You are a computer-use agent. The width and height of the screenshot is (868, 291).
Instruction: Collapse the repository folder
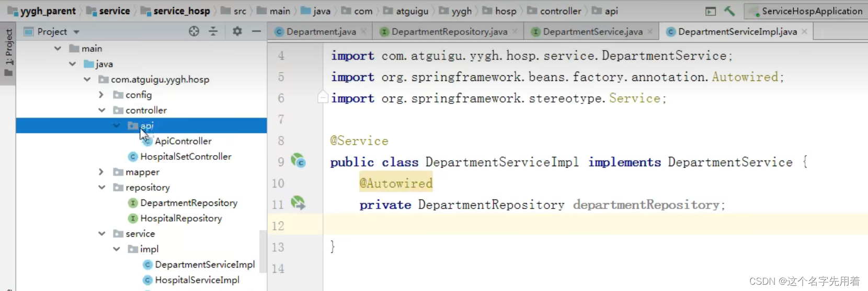101,187
